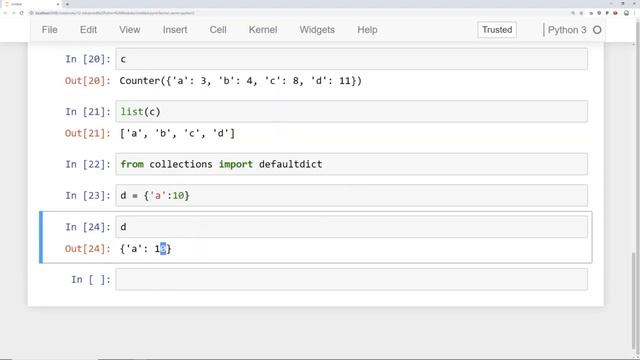Open a new browser tab with plus icon
This screenshot has height=360, width=640.
[67, 4]
